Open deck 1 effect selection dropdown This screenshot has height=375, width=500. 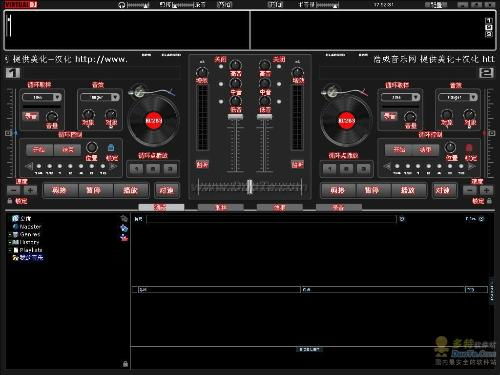(115, 97)
